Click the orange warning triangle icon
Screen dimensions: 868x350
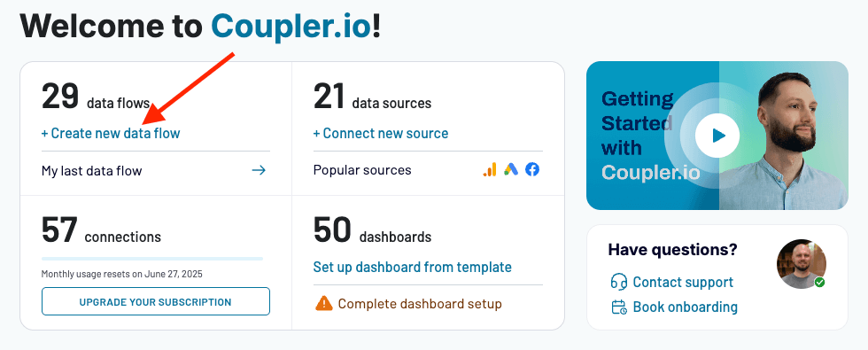pyautogui.click(x=324, y=303)
